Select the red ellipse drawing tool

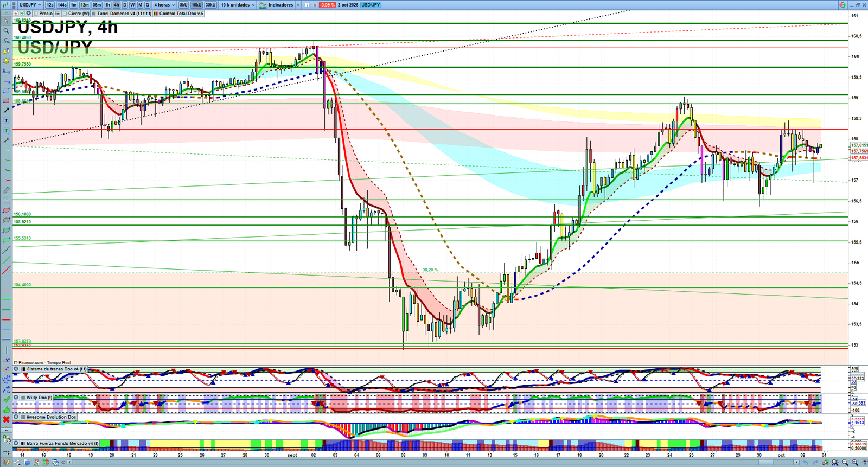[x=6, y=210]
